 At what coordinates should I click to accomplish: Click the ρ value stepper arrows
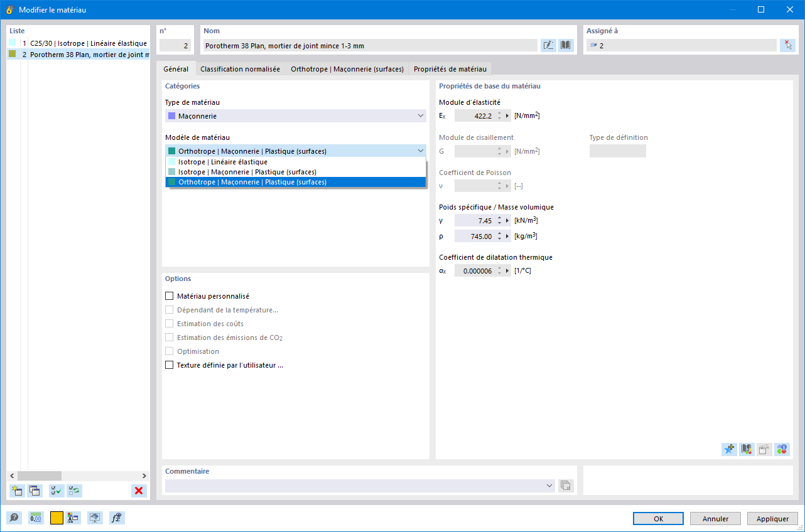click(499, 237)
